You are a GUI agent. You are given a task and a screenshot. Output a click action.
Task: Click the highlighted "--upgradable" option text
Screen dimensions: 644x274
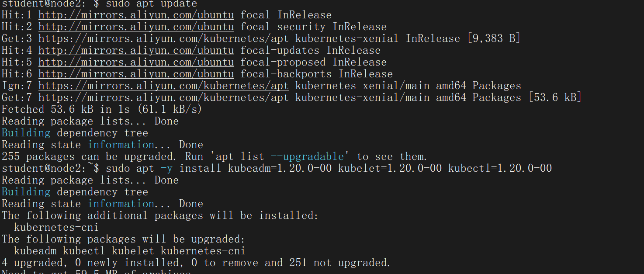pyautogui.click(x=313, y=157)
